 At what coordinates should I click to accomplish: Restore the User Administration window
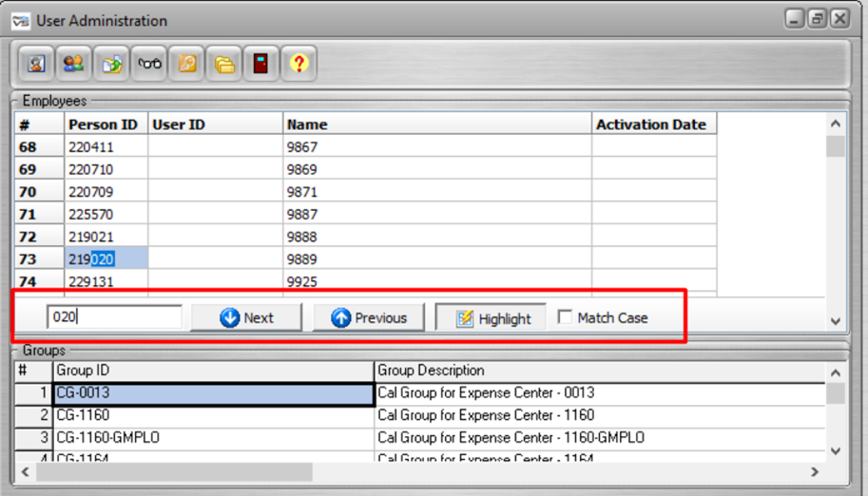coord(817,19)
